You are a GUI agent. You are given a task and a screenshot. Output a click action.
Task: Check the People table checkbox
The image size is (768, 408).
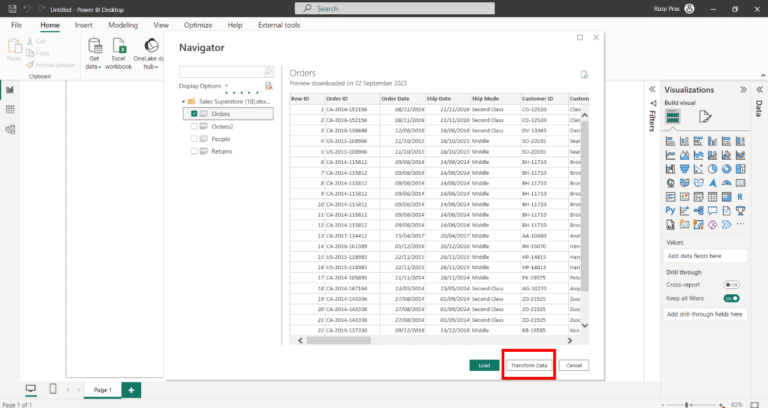pos(194,139)
